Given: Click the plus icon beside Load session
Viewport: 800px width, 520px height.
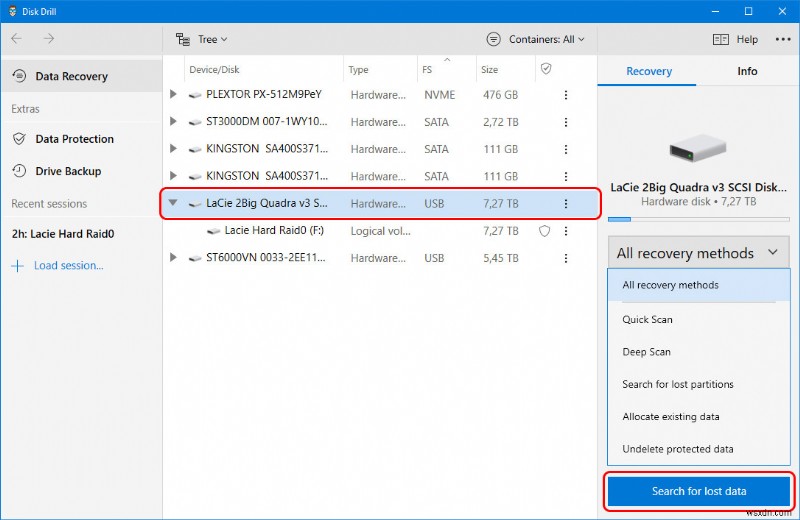Looking at the screenshot, I should (x=17, y=266).
